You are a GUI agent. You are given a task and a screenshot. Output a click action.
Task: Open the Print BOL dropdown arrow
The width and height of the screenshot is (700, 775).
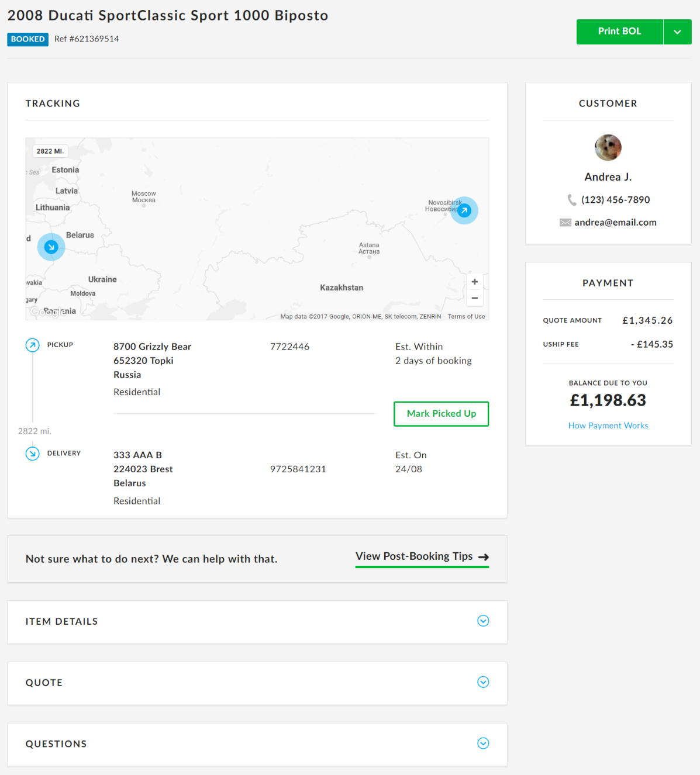tap(677, 32)
